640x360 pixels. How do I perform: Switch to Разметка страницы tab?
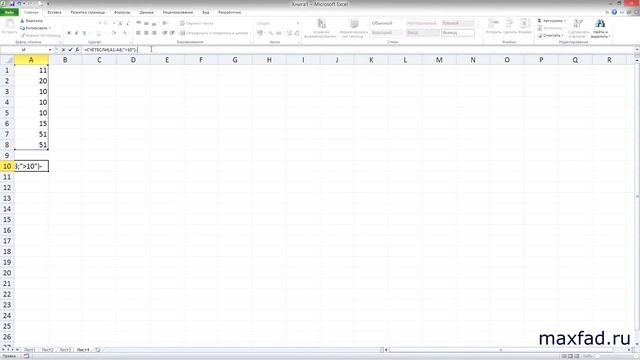pos(87,12)
